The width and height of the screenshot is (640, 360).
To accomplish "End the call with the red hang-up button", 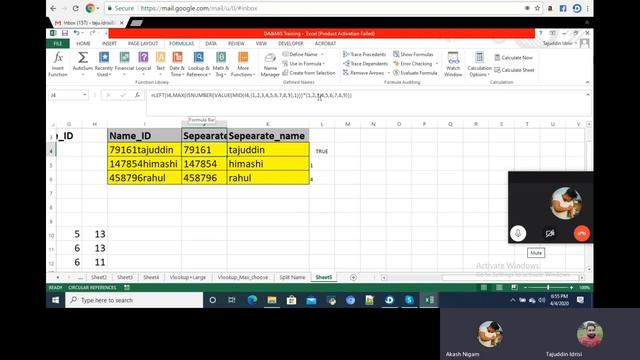I will pos(582,233).
